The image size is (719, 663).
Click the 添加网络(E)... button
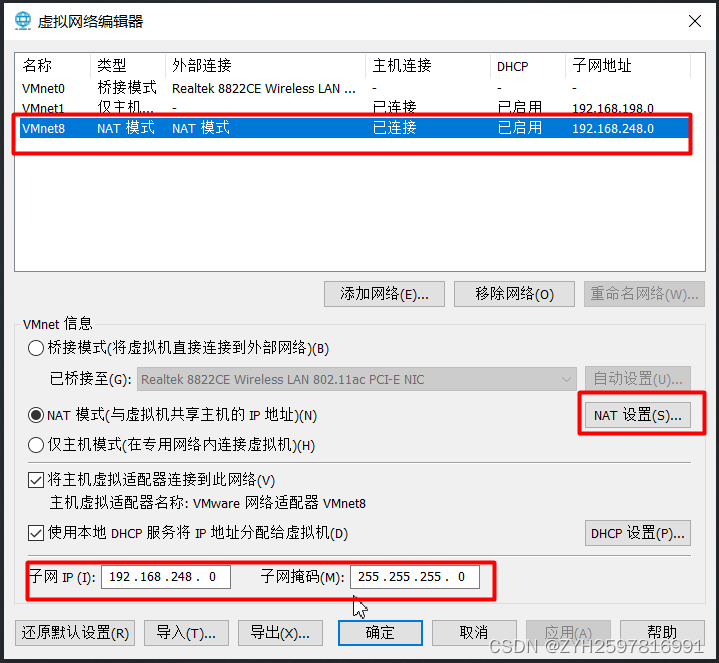(384, 294)
